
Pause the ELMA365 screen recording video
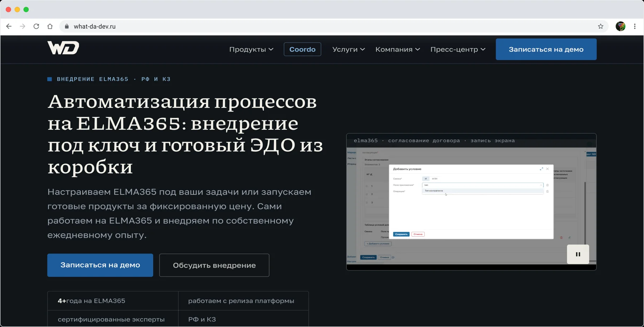tap(578, 254)
